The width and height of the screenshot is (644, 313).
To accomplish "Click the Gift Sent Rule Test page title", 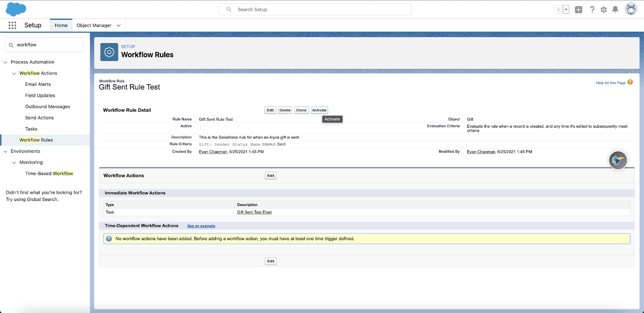I will point(130,87).
